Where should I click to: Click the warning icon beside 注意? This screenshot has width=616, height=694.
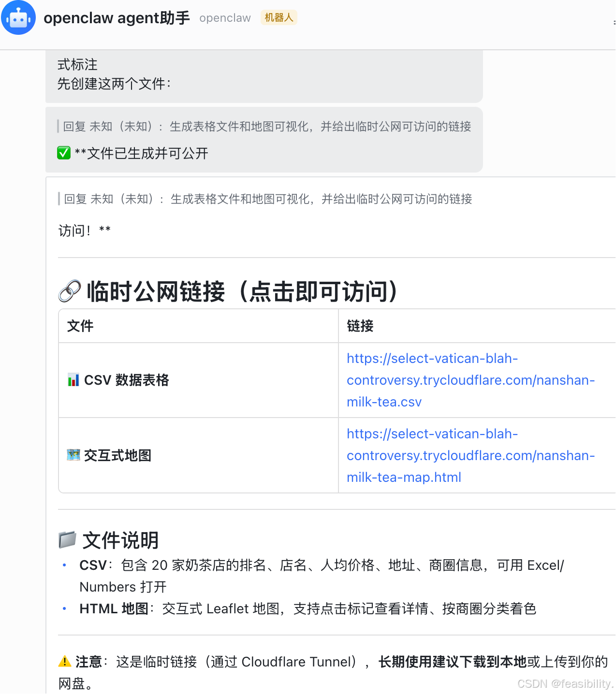pos(63,661)
